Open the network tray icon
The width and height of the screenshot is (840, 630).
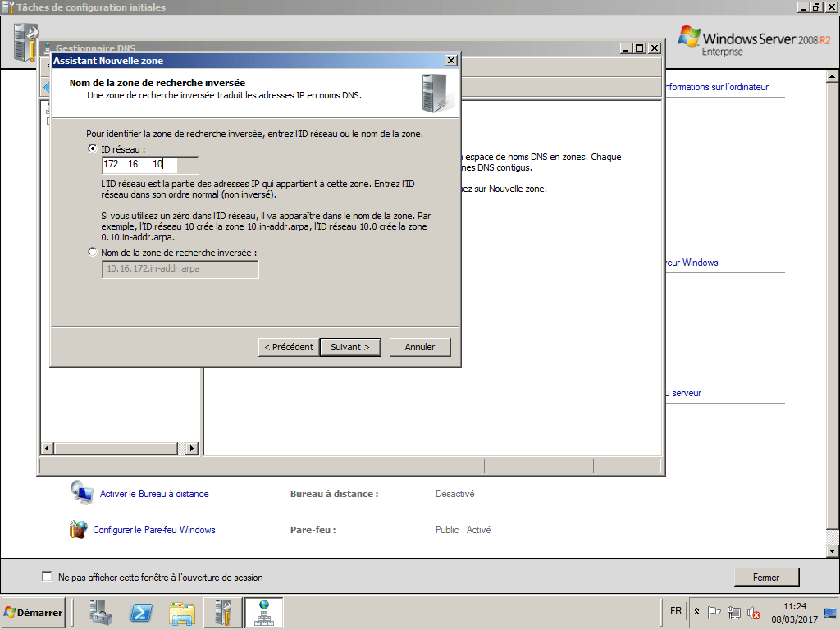[x=733, y=612]
